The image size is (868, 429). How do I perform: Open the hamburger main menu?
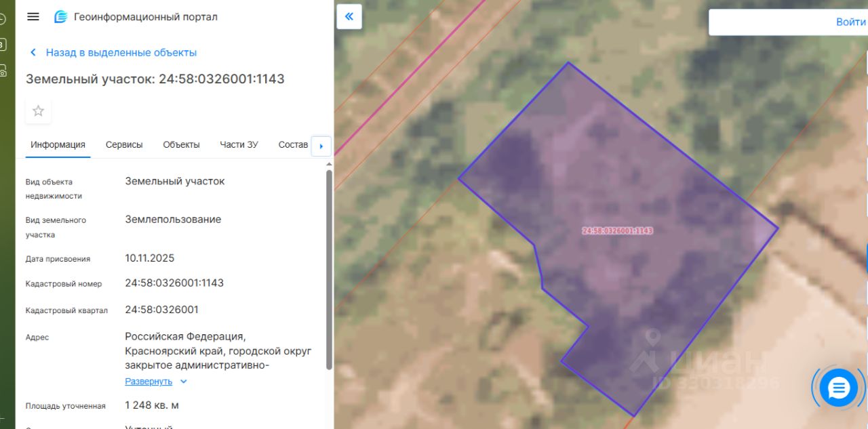tap(33, 17)
